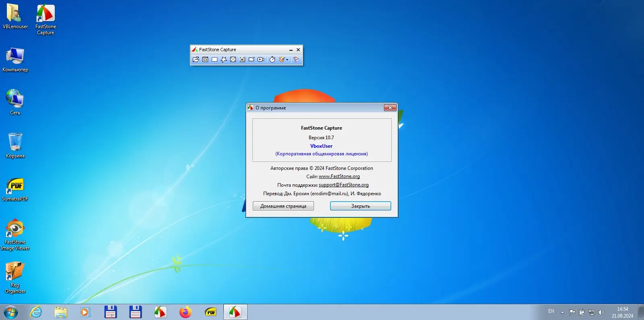644x320 pixels.
Task: Click the Корпоративная общемировая лицензия text
Action: [x=322, y=154]
